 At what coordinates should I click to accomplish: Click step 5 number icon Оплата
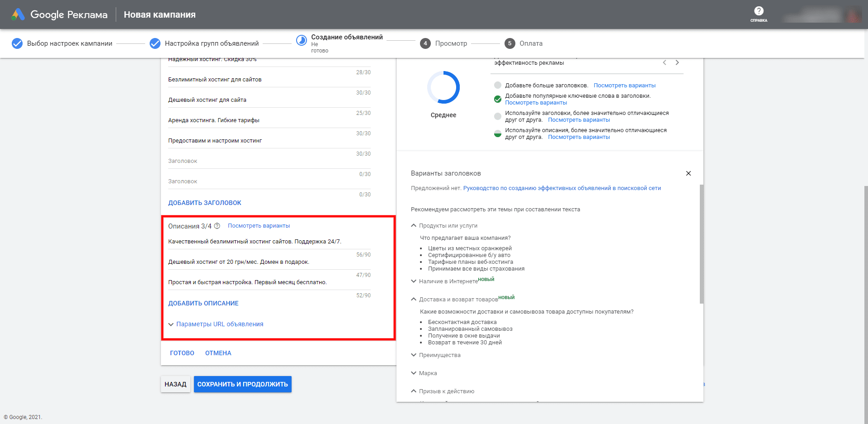(x=509, y=43)
